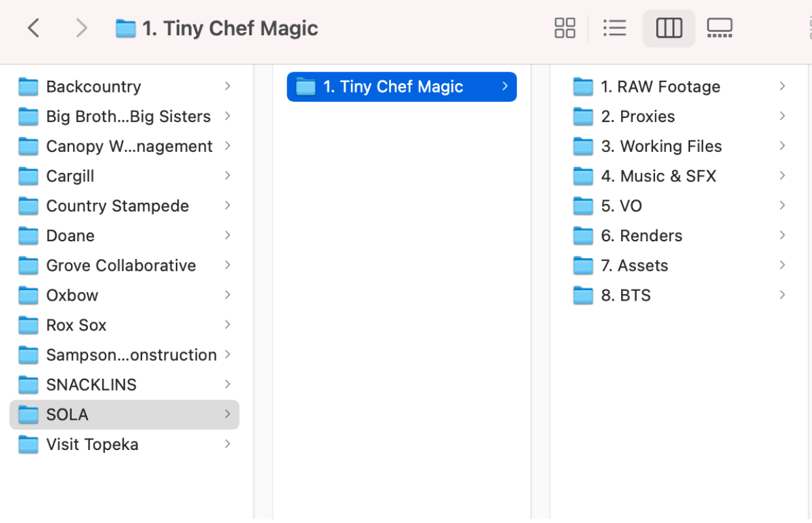Switch to icon grid view
Screen dimensions: 812x523
pos(564,28)
